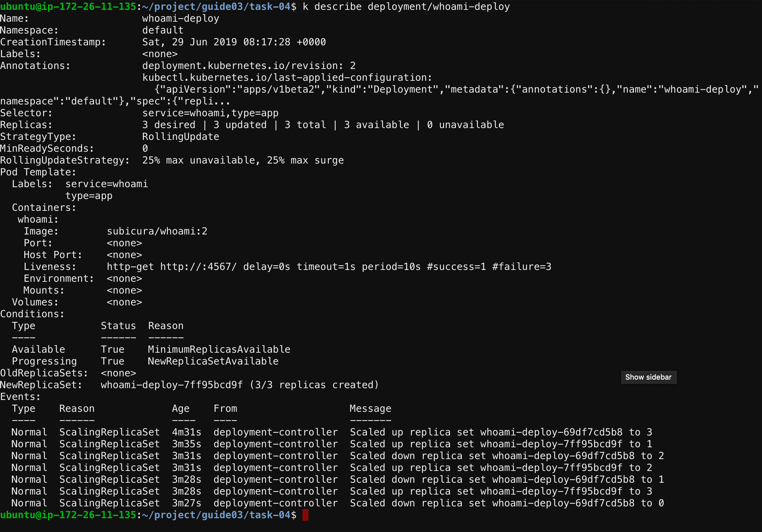Click the Namespace value 'default'
This screenshot has height=532, width=762.
pyautogui.click(x=163, y=30)
